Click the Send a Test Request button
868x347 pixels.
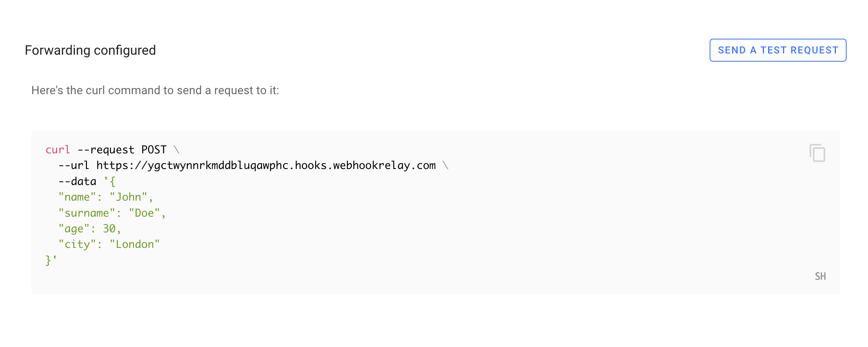777,50
